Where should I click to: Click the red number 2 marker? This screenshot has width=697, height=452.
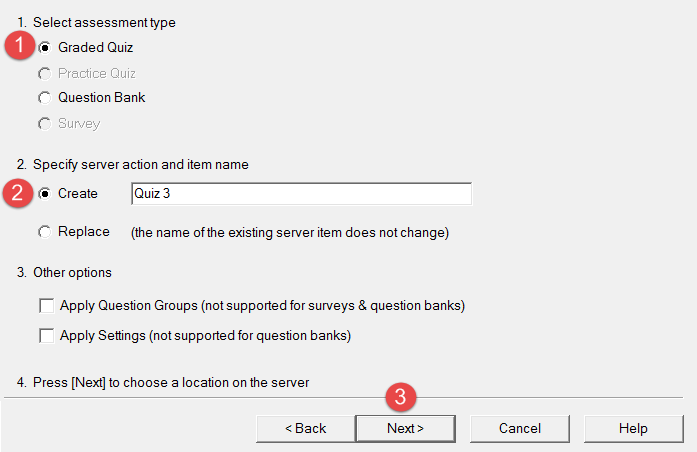17,193
